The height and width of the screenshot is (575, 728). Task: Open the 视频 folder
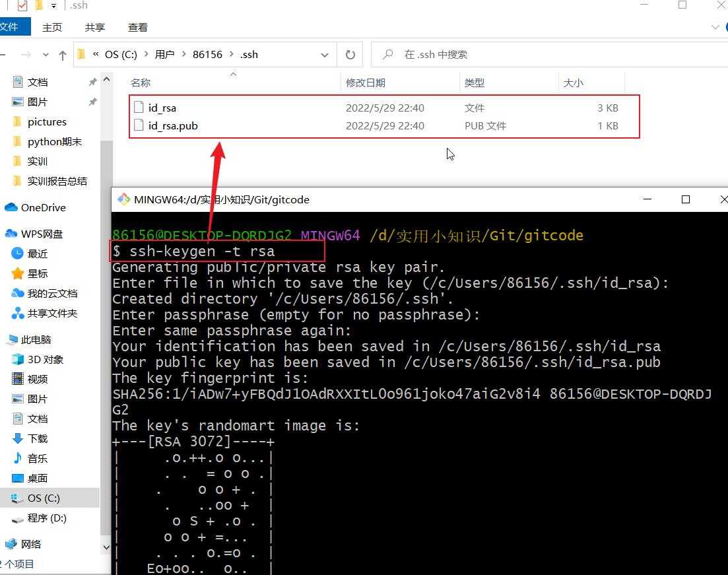click(x=38, y=379)
